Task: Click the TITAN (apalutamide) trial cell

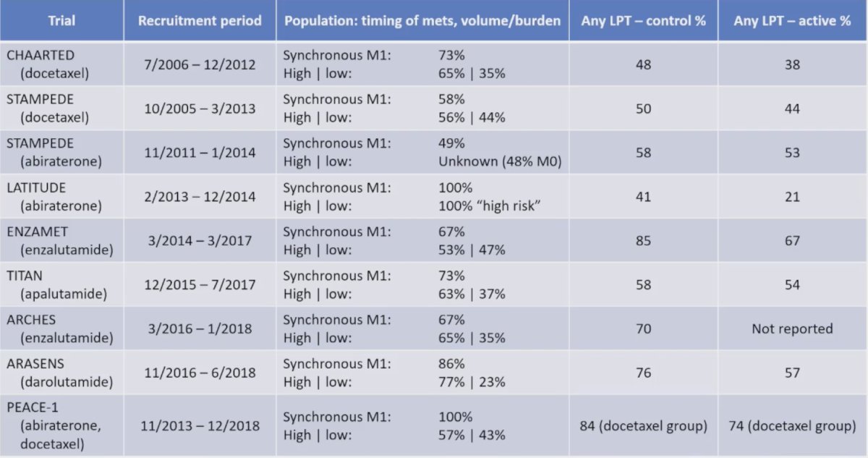Action: [x=61, y=285]
